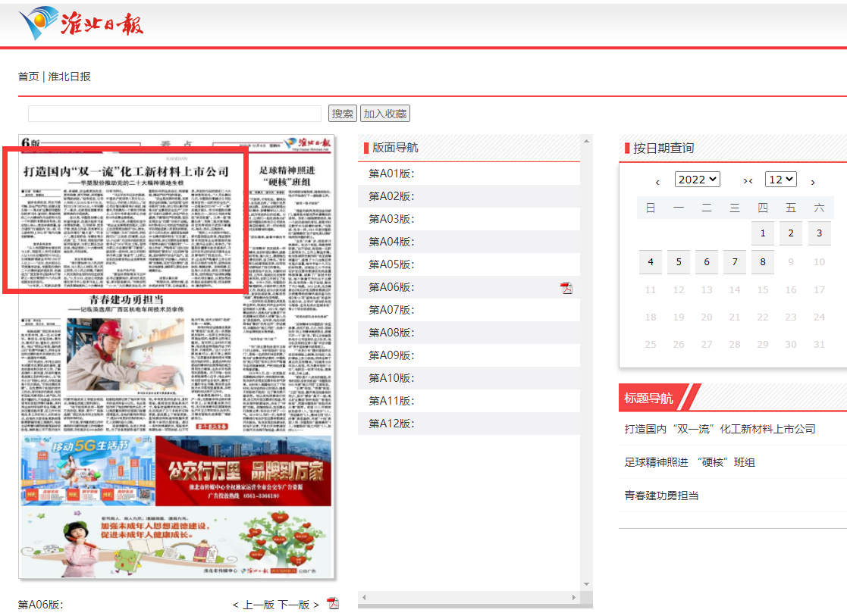Viewport: 847px width, 616px height.
Task: Click the 淮北日报 logo in header
Action: coord(81,24)
